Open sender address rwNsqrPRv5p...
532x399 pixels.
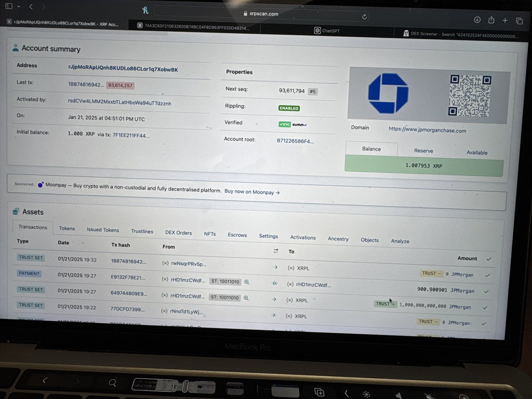click(x=189, y=264)
